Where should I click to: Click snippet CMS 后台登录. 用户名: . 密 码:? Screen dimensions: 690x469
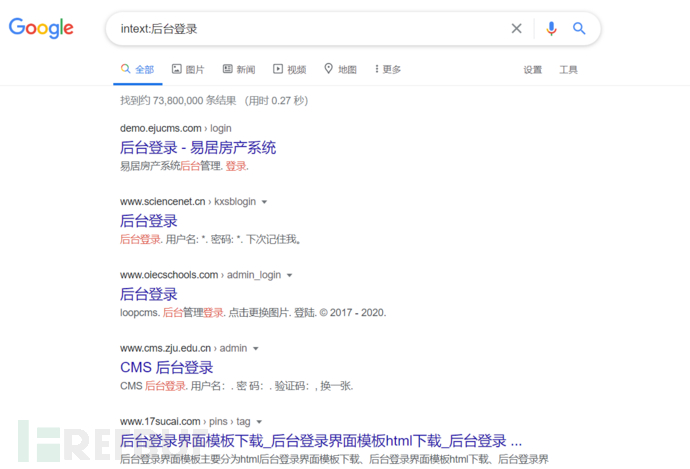(x=237, y=386)
